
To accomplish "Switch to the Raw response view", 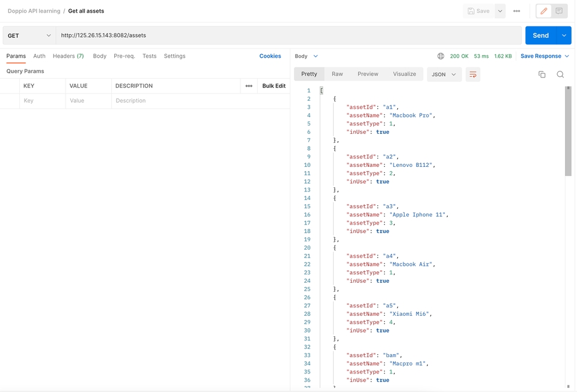I will click(x=337, y=74).
